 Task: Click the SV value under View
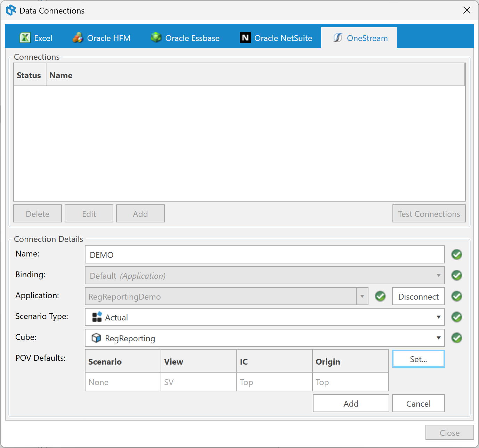tap(199, 382)
